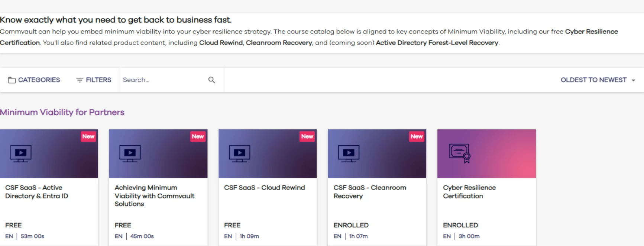Open the Categories folder icon

[12, 80]
